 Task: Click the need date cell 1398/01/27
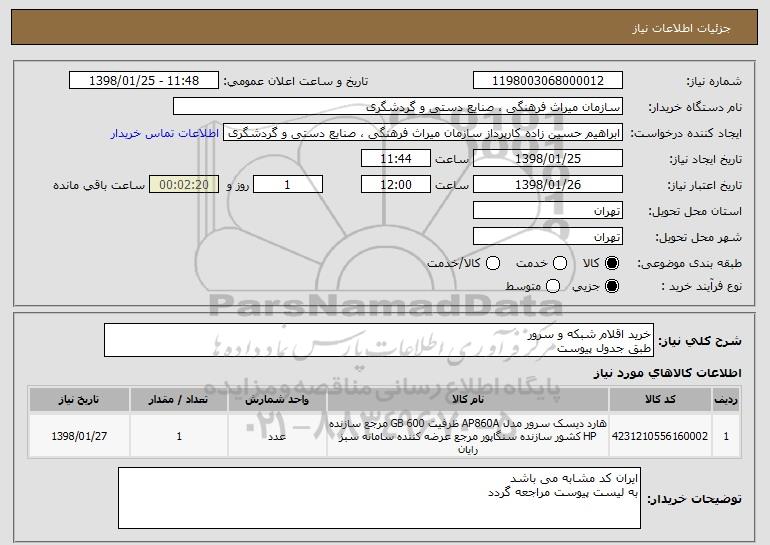point(79,436)
